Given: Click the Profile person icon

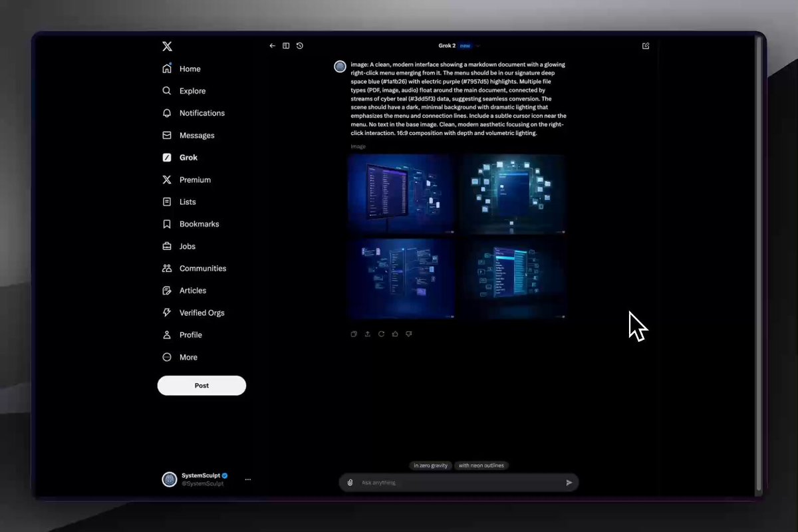Looking at the screenshot, I should (167, 334).
